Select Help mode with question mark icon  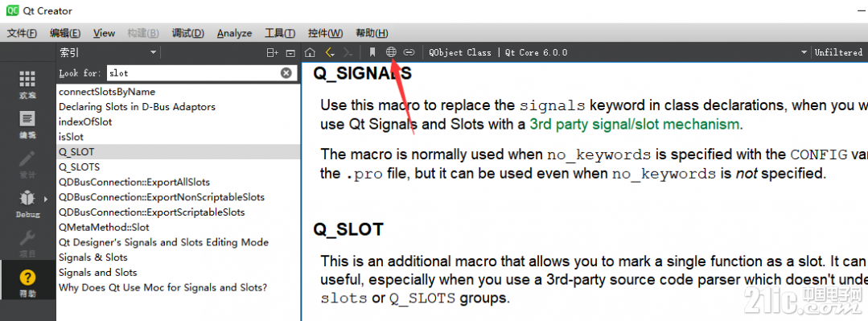[x=27, y=283]
